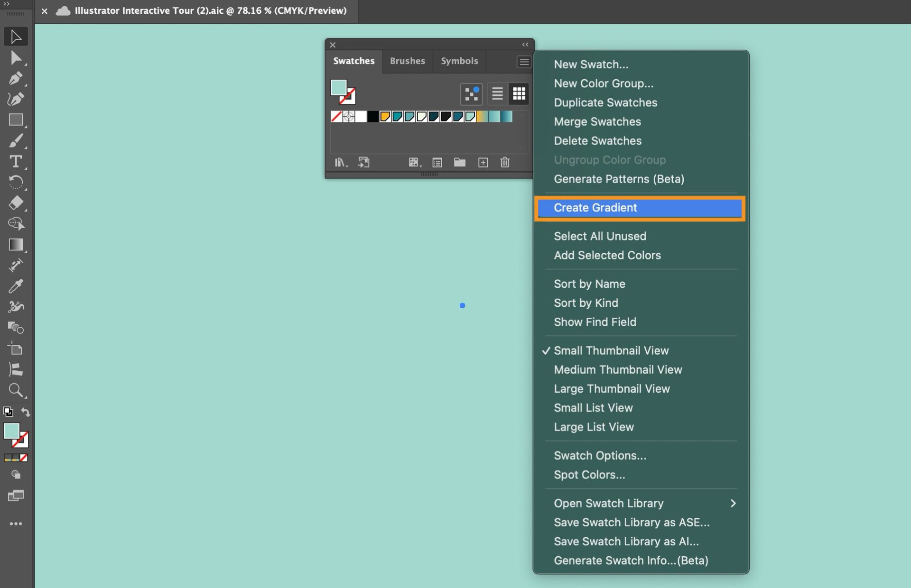
Task: Click the ellipsis to edit the toolbar
Action: pos(16,524)
